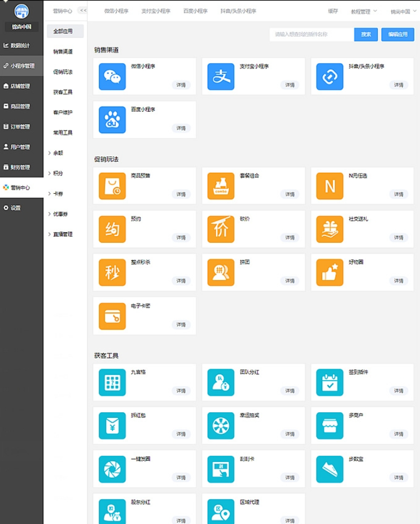This screenshot has height=524, width=420.
Task: Open the 预约 appointment icon
Action: click(x=112, y=229)
